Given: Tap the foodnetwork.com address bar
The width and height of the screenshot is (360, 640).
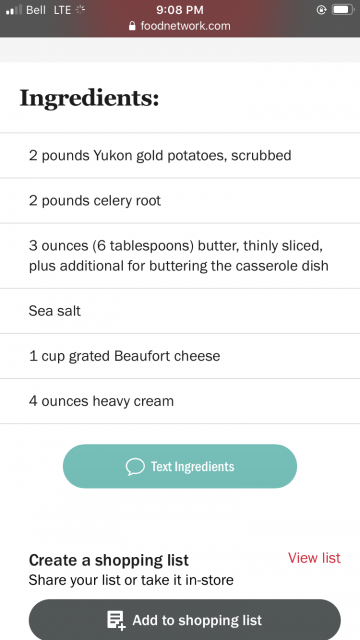Looking at the screenshot, I should [180, 26].
